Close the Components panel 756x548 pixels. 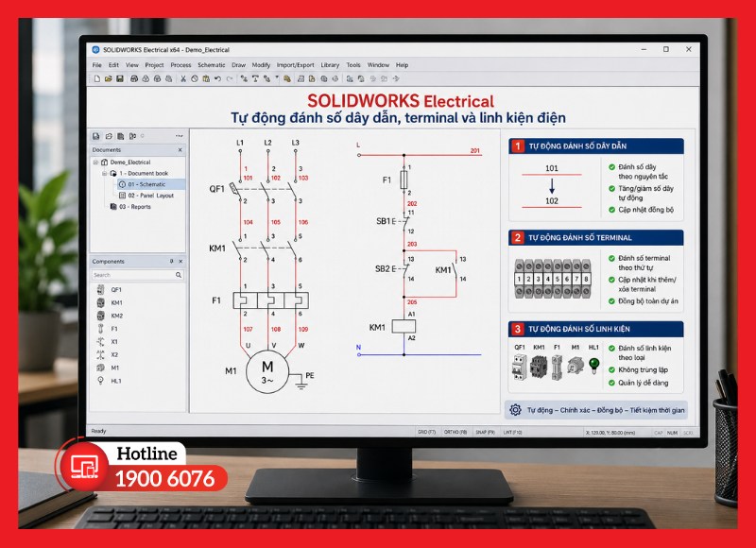[180, 261]
